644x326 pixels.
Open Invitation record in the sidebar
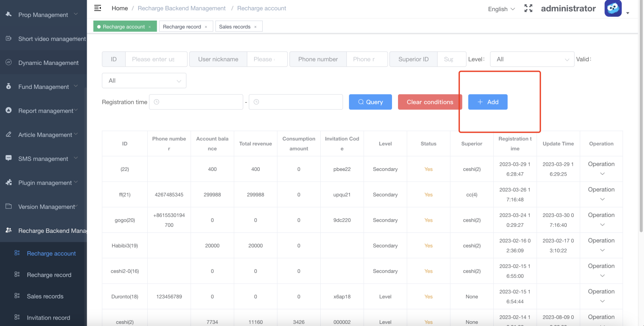tap(48, 318)
